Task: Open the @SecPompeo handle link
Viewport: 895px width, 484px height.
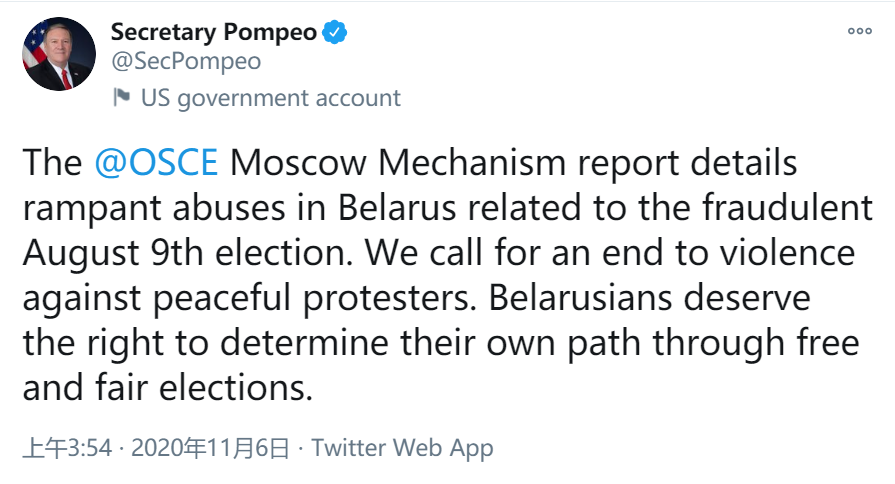Action: [x=186, y=61]
